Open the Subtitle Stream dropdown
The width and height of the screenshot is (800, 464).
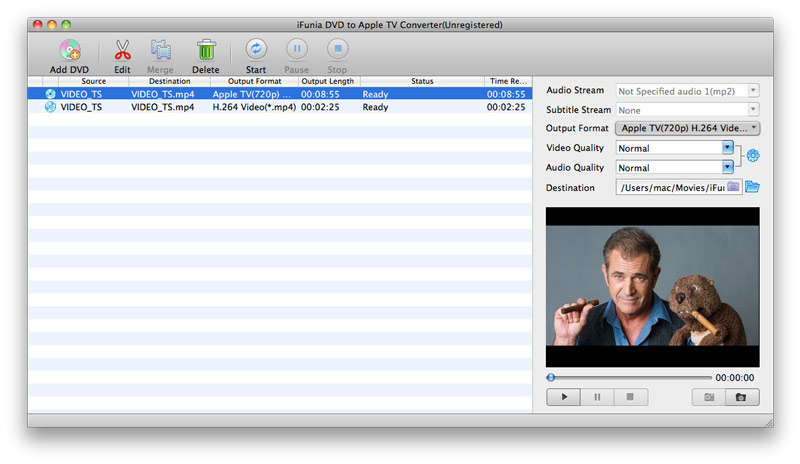point(687,110)
